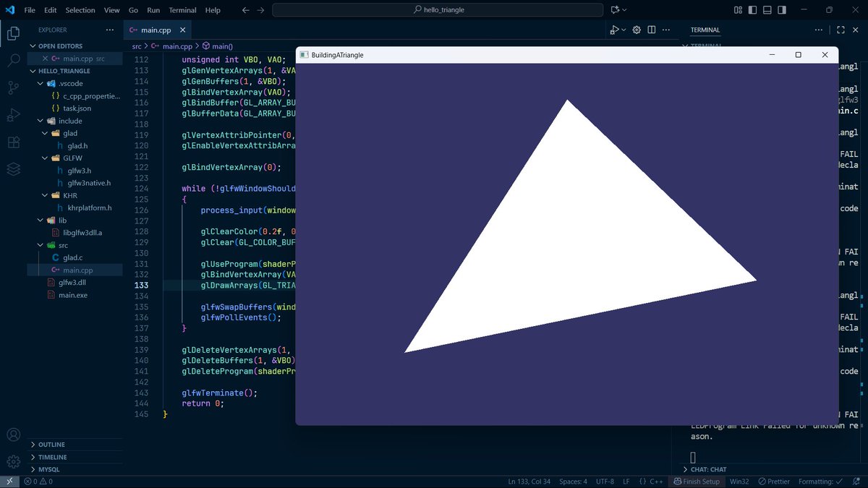Open the Selection menu
This screenshot has width=868, height=488.
pos(80,10)
